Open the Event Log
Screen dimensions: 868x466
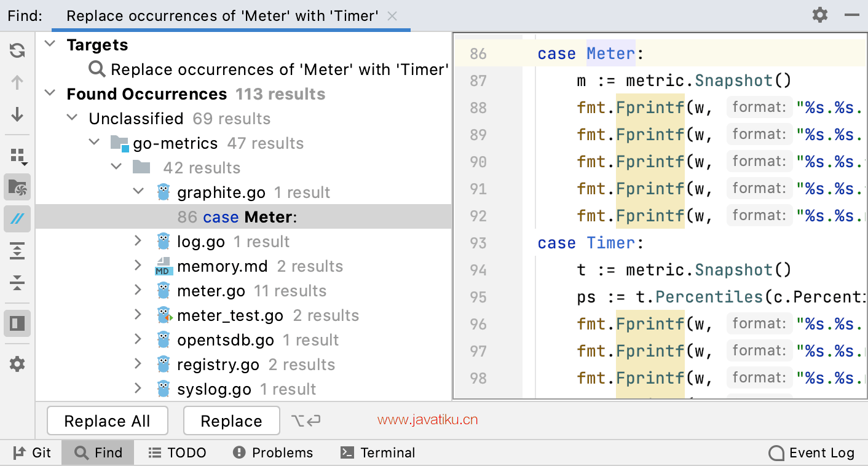tap(811, 453)
